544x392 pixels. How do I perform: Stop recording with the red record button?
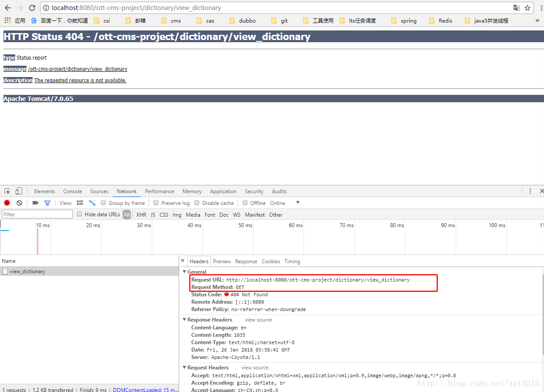click(x=7, y=203)
